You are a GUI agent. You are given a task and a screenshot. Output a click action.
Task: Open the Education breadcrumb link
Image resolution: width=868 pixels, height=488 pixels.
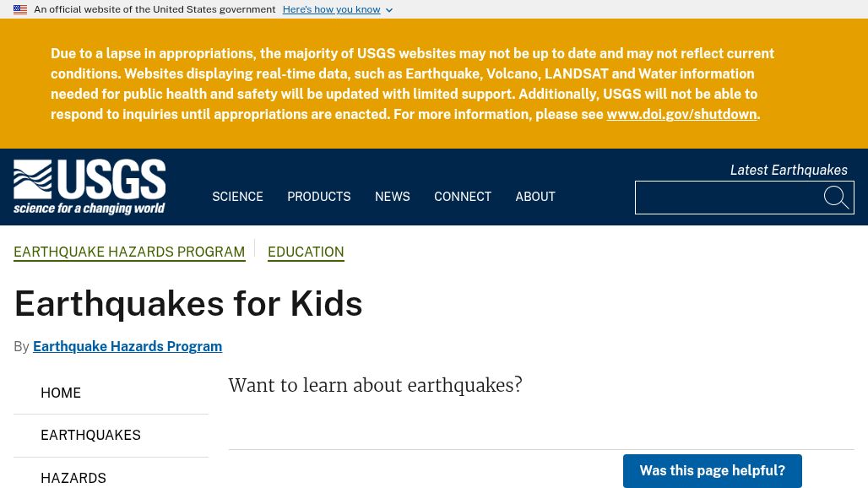click(x=306, y=252)
